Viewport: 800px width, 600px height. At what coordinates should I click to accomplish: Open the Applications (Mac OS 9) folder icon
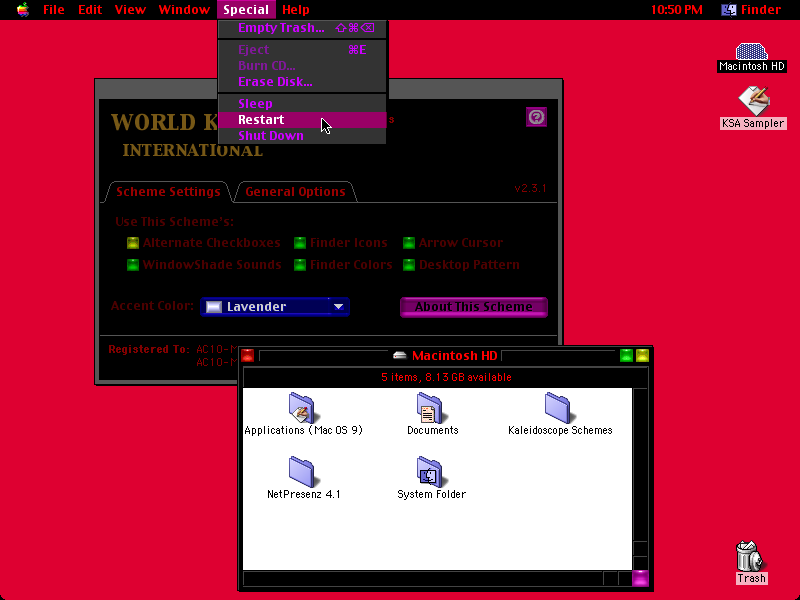click(302, 408)
